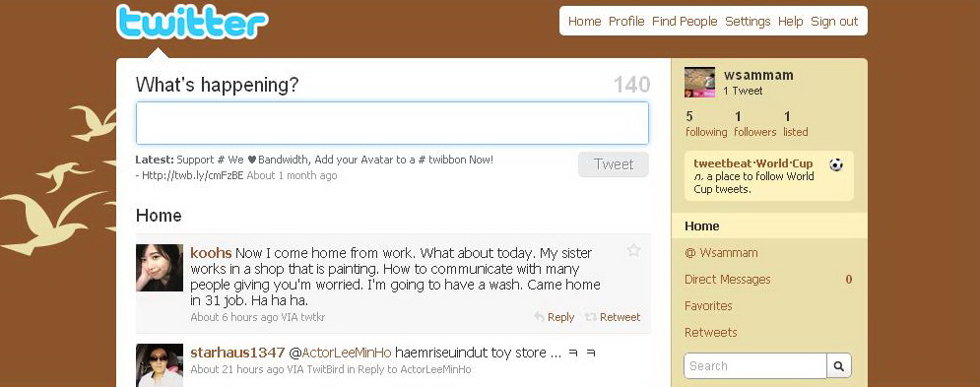Click the Reply arrow on the koohs tweet
The width and height of the screenshot is (980, 387).
point(540,317)
